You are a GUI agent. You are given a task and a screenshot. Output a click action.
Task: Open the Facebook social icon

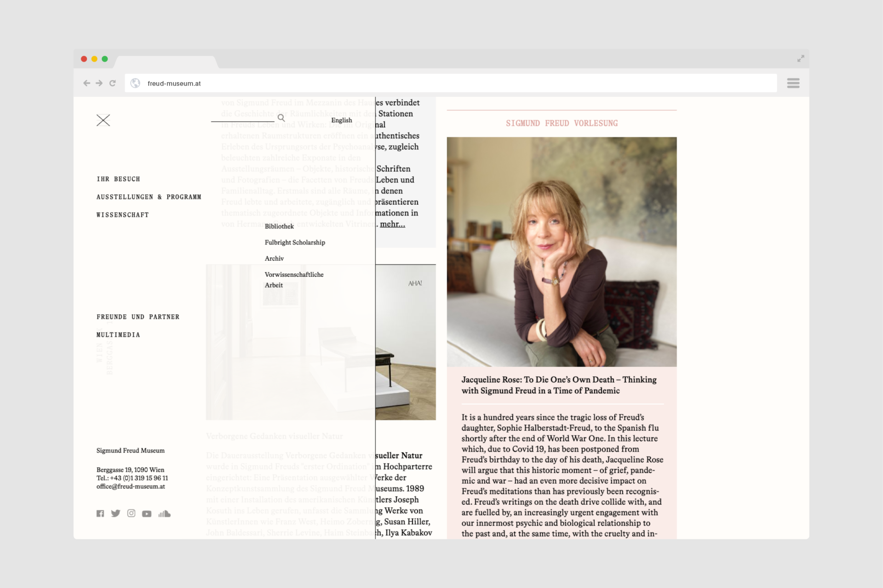pos(100,514)
